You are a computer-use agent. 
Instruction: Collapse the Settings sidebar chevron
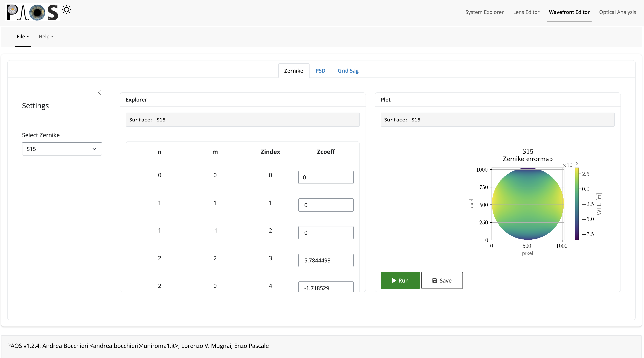tap(99, 92)
